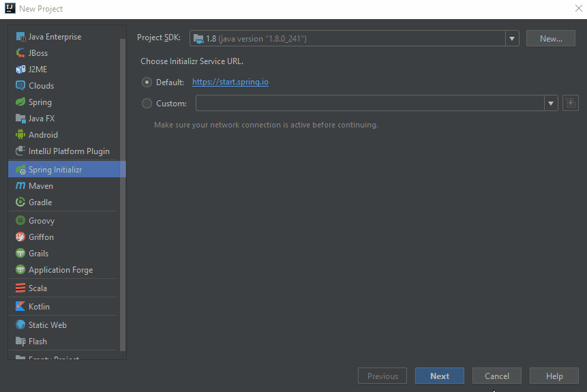Click the Help button
This screenshot has width=587, height=392.
(x=554, y=376)
